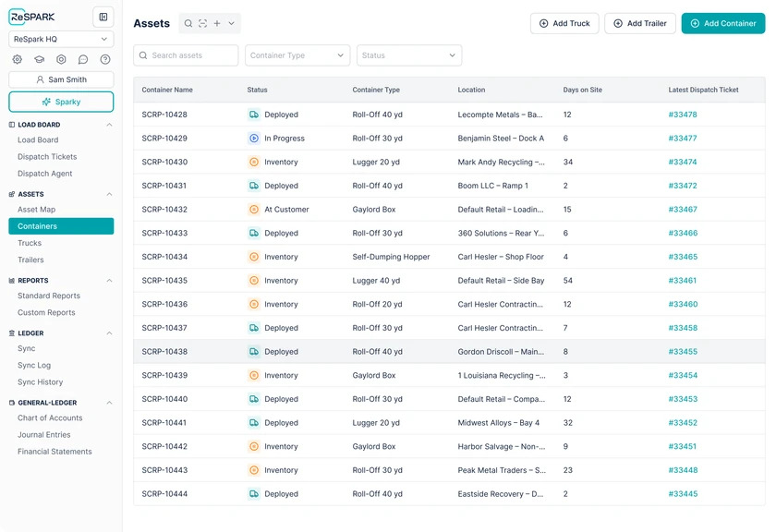Open the chevron menu beside Assets title
776x532 pixels.
point(231,23)
